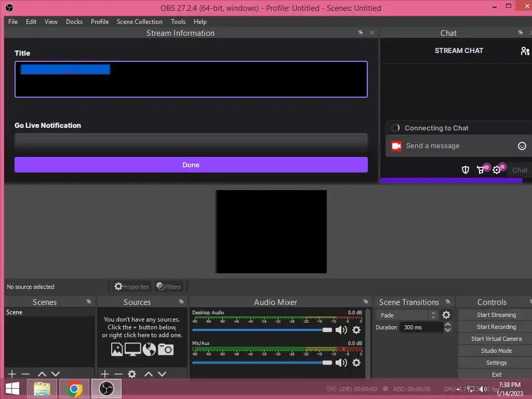
Task: Open the chat community users icon
Action: pos(525,51)
